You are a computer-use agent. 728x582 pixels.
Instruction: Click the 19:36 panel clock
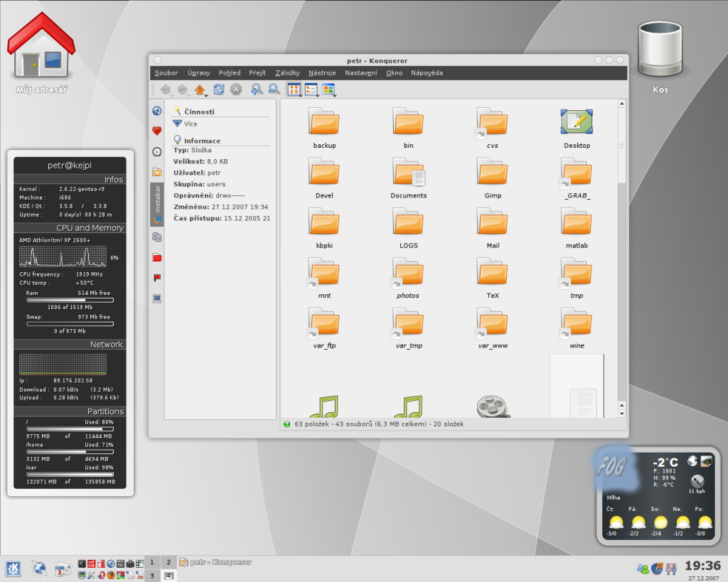tap(702, 566)
